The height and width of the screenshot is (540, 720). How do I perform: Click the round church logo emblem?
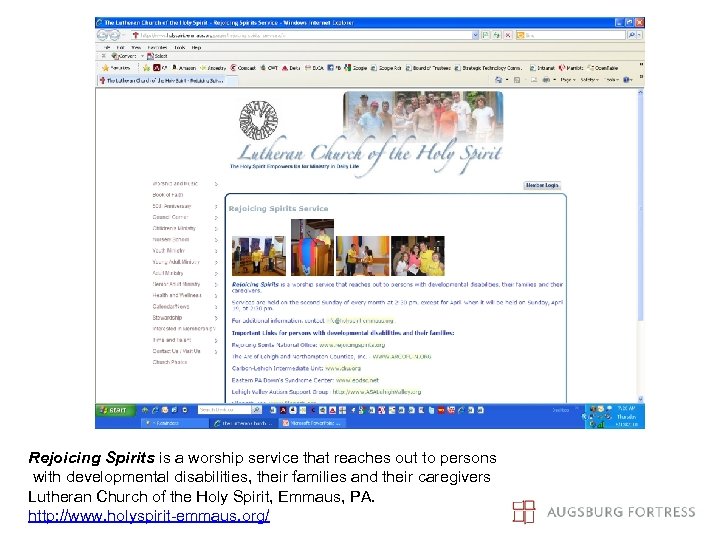pyautogui.click(x=259, y=120)
